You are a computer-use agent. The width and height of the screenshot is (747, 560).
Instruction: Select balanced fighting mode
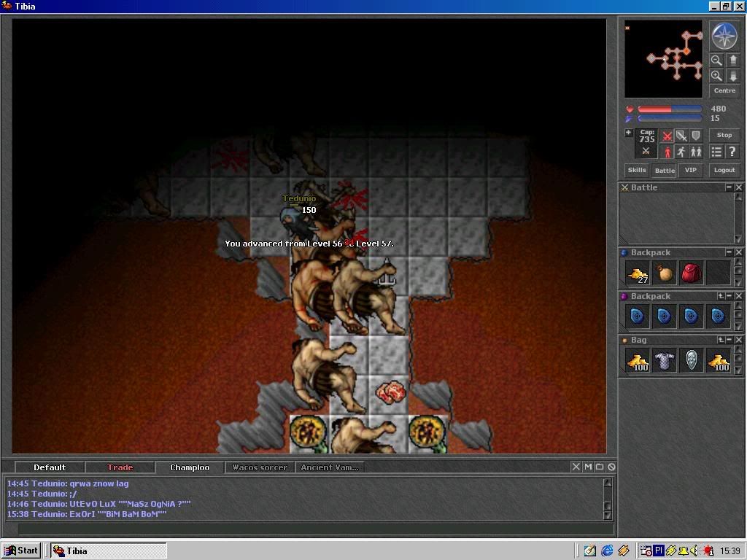pyautogui.click(x=681, y=136)
